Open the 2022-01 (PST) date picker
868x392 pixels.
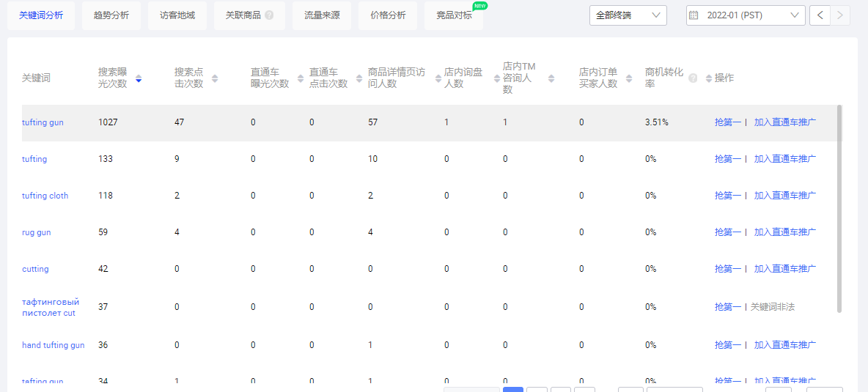[746, 15]
